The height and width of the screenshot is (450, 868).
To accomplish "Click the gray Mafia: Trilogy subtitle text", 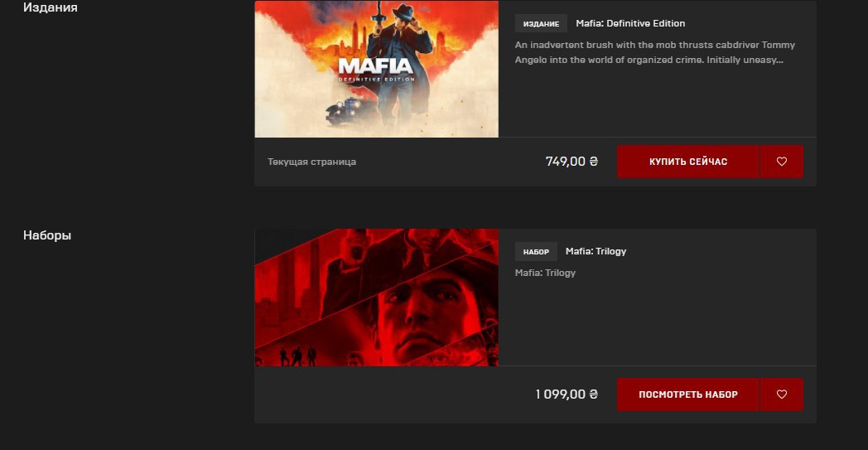I will point(545,273).
